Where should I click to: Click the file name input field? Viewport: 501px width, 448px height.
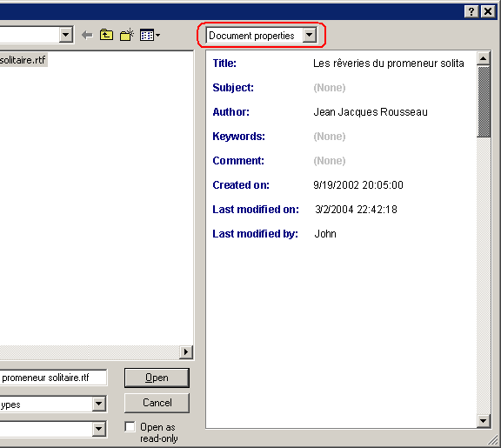pyautogui.click(x=53, y=378)
